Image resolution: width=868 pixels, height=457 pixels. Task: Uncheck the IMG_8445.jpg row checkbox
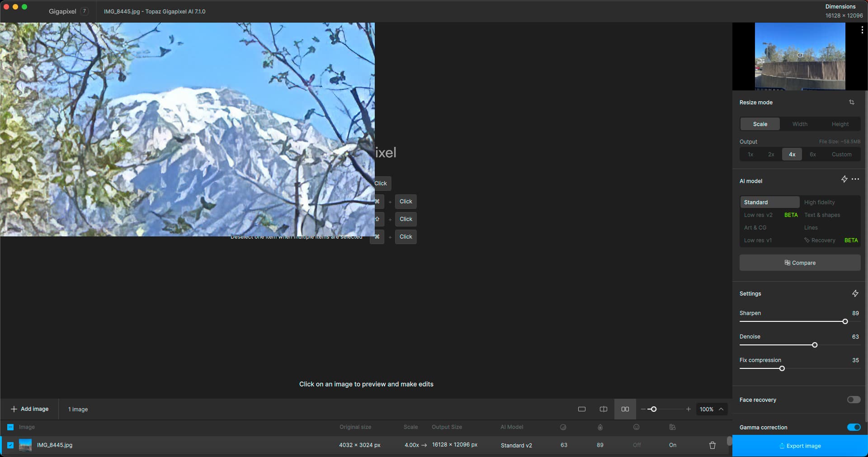point(10,445)
